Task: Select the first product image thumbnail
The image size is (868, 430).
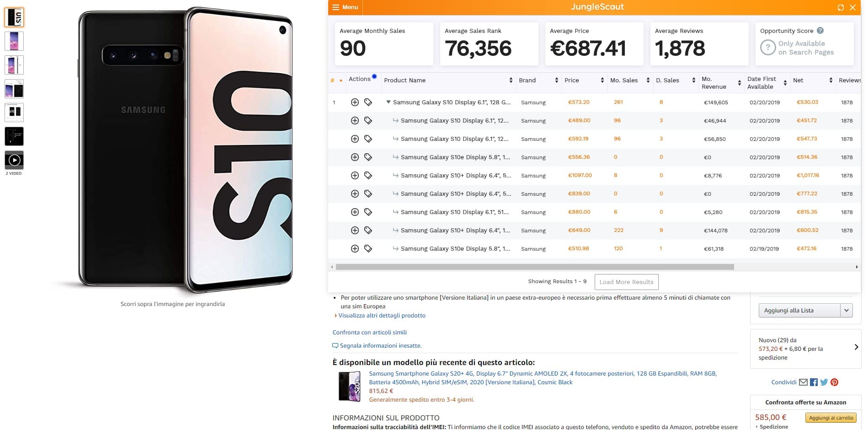Action: click(14, 17)
